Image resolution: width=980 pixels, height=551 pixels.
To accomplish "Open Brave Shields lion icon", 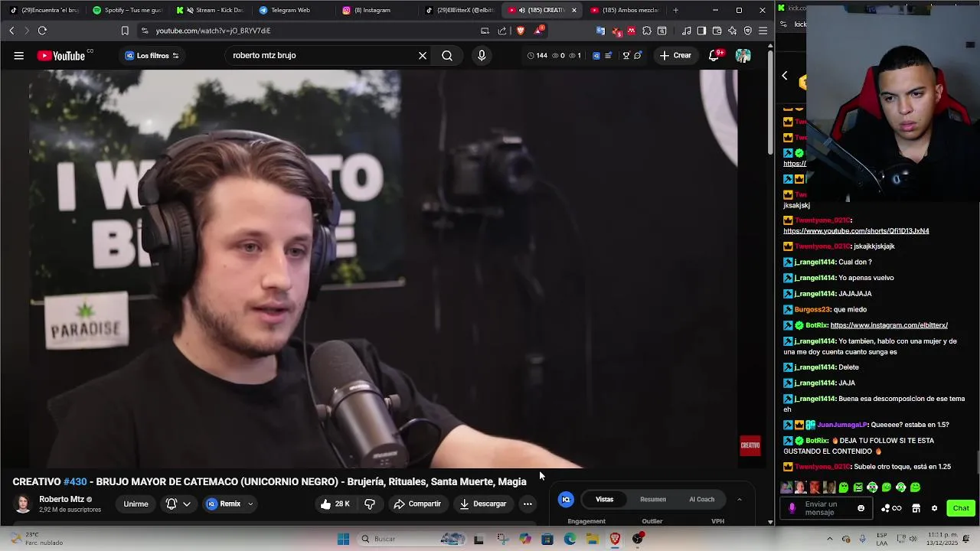I will pos(521,31).
